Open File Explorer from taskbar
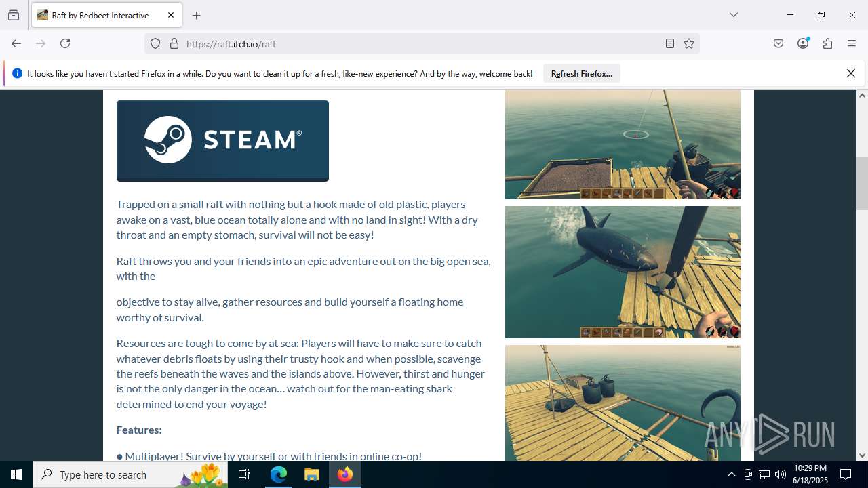The image size is (868, 488). coord(311,474)
